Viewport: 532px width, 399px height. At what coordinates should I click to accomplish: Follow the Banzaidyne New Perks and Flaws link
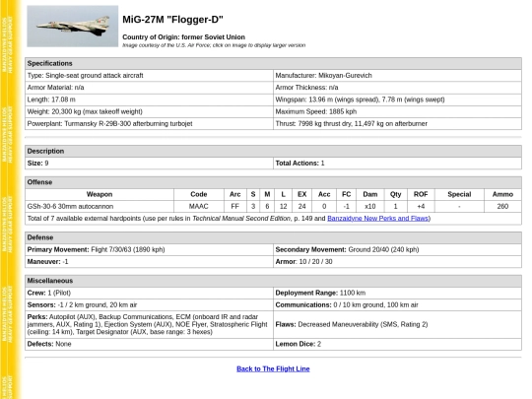tap(378, 219)
